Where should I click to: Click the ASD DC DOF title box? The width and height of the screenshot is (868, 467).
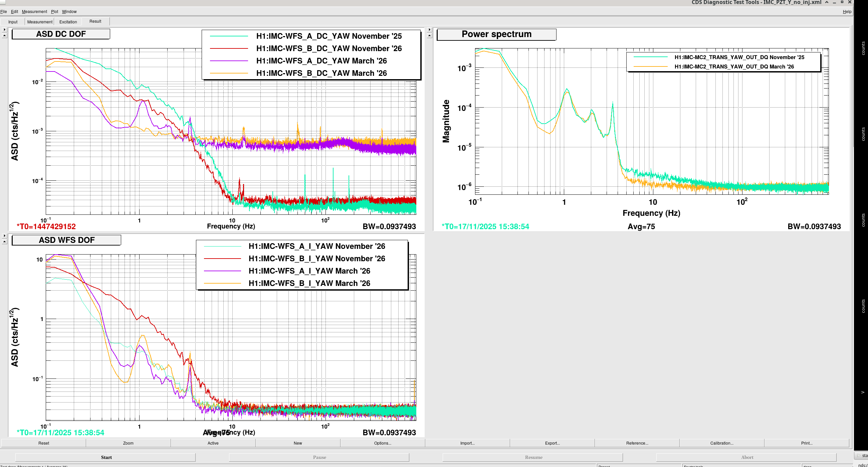point(61,34)
